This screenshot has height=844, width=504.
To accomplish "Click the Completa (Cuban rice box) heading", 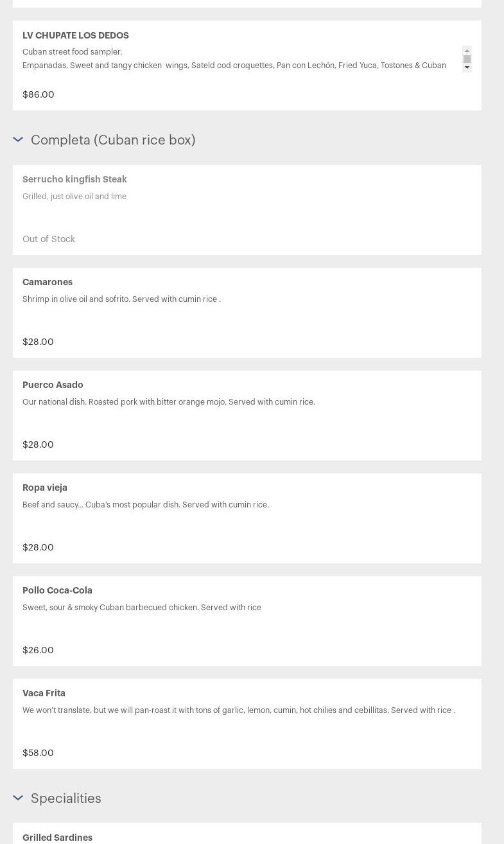I will click(113, 140).
